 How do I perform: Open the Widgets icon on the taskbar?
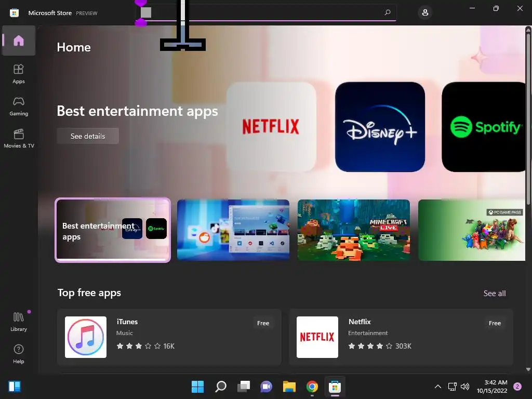15,387
